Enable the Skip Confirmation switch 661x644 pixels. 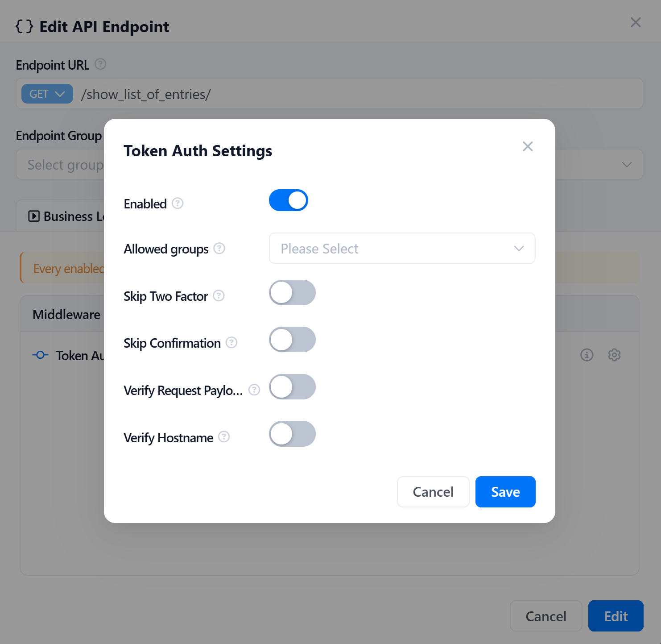click(x=292, y=340)
